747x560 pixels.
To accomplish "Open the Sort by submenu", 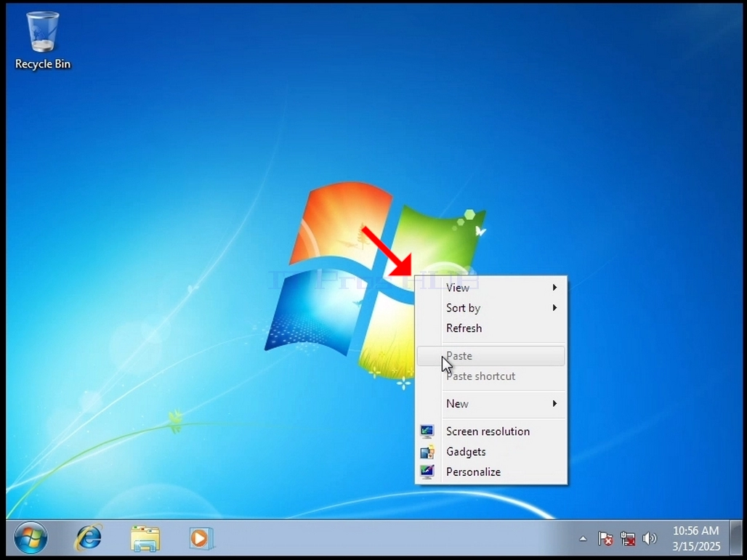I will pyautogui.click(x=490, y=308).
